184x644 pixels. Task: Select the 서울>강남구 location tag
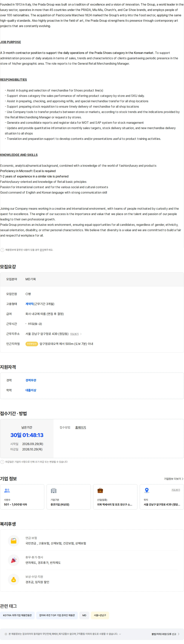(x=100, y=615)
